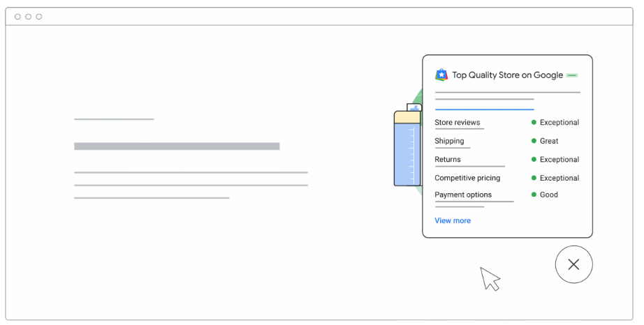Image resolution: width=644 pixels, height=325 pixels.
Task: Open the View more link
Action: [x=453, y=220]
